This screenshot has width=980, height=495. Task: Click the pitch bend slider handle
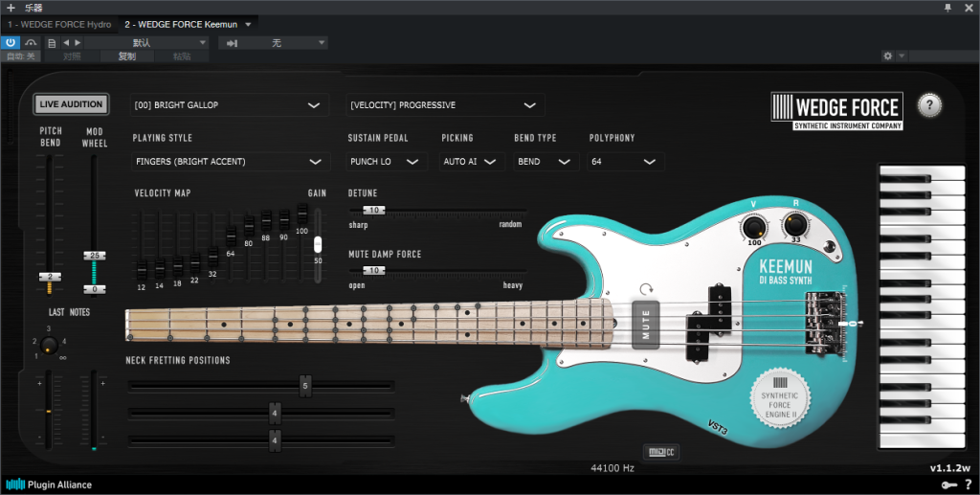50,277
